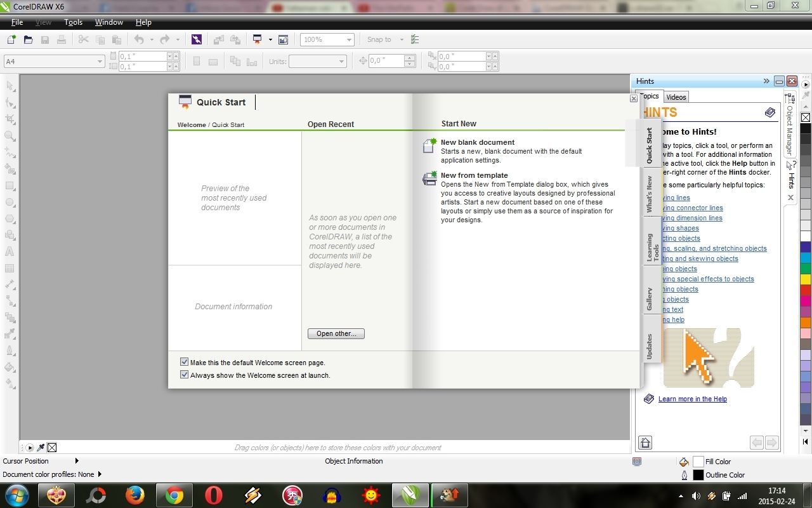Expand Hints docker double-chevron button

pos(766,81)
